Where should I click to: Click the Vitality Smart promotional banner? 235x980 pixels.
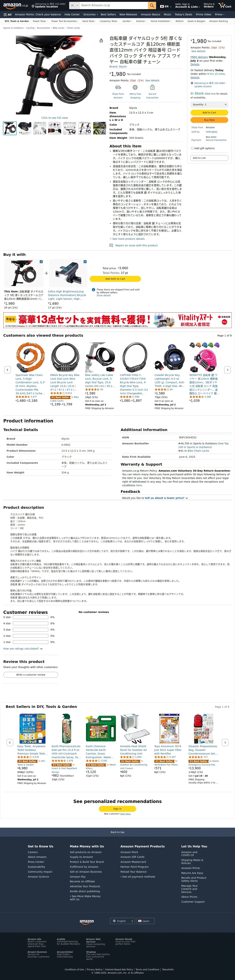coord(117,320)
